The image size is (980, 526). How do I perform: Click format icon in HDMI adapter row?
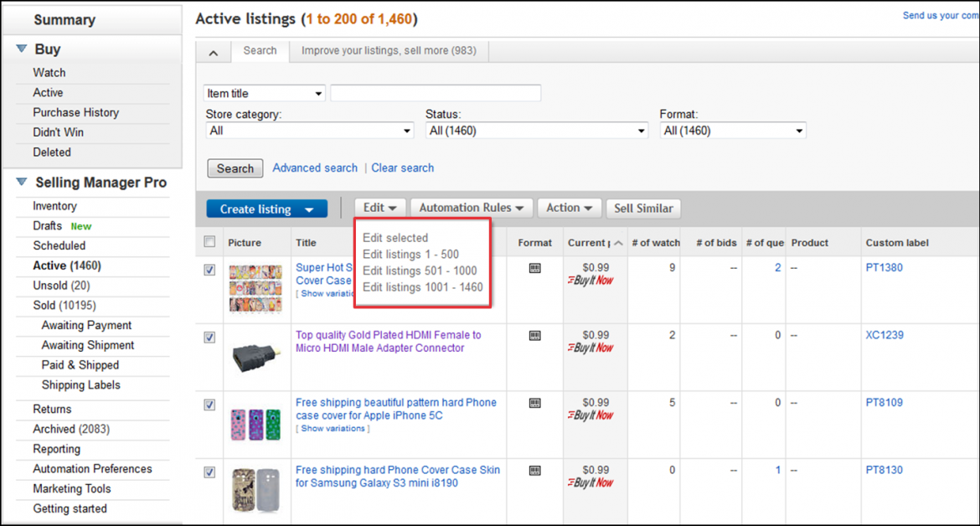(534, 335)
